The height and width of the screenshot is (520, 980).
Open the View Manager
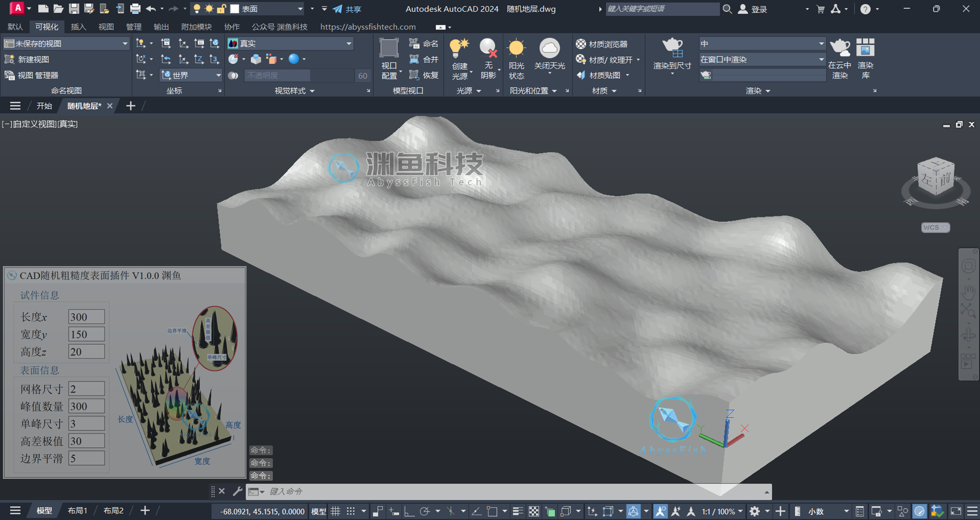[x=31, y=75]
